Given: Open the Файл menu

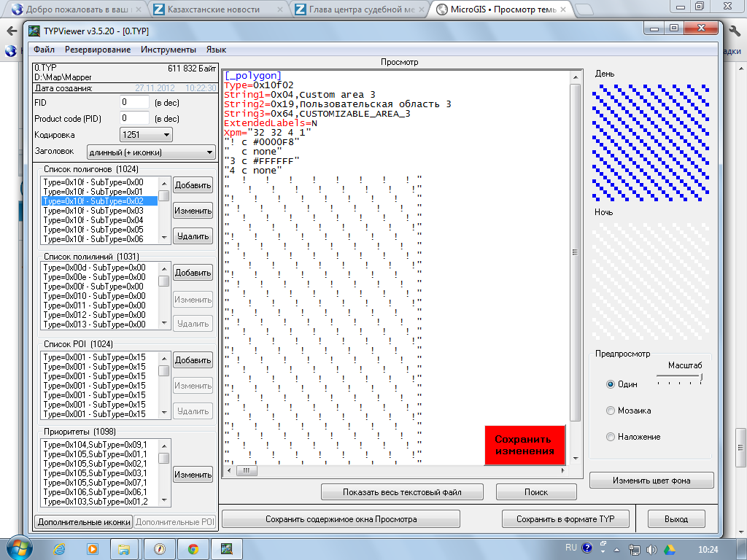Looking at the screenshot, I should pos(44,50).
